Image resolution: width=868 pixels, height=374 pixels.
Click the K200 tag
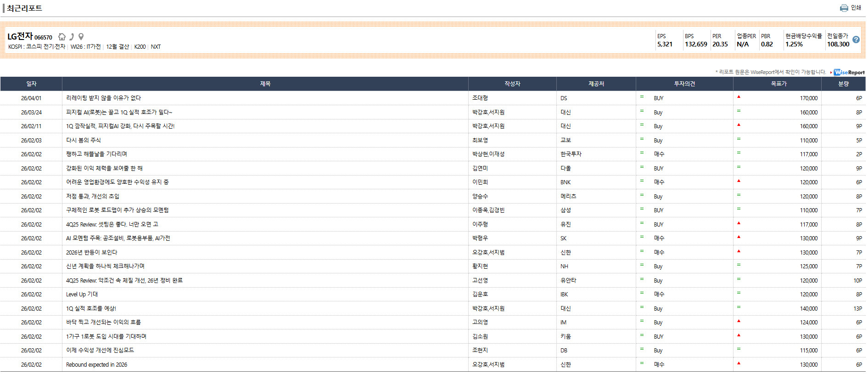coord(140,47)
